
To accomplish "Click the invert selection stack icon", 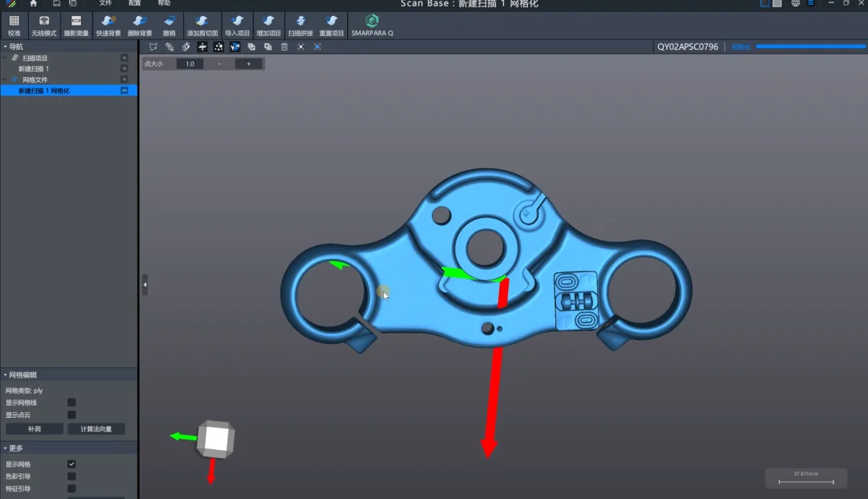I will coord(268,47).
